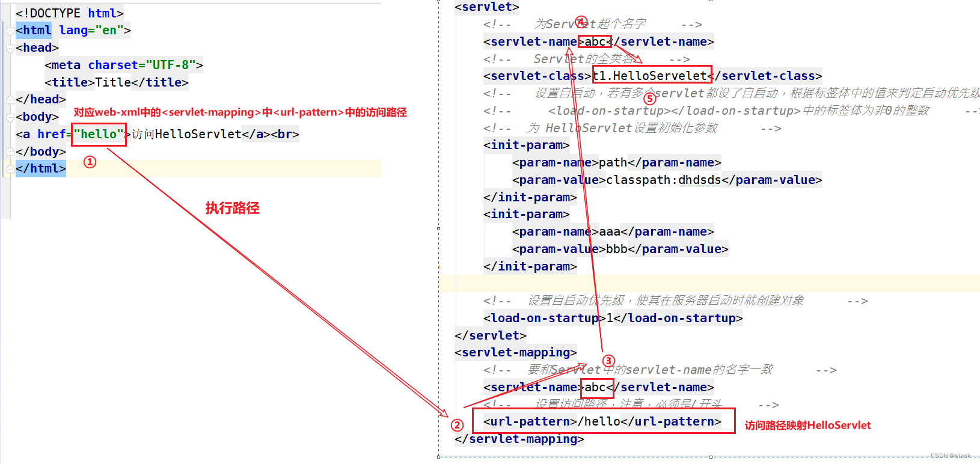Click anchor text 访问HelloServlet
Viewport: 980px width, 464px height.
187,134
